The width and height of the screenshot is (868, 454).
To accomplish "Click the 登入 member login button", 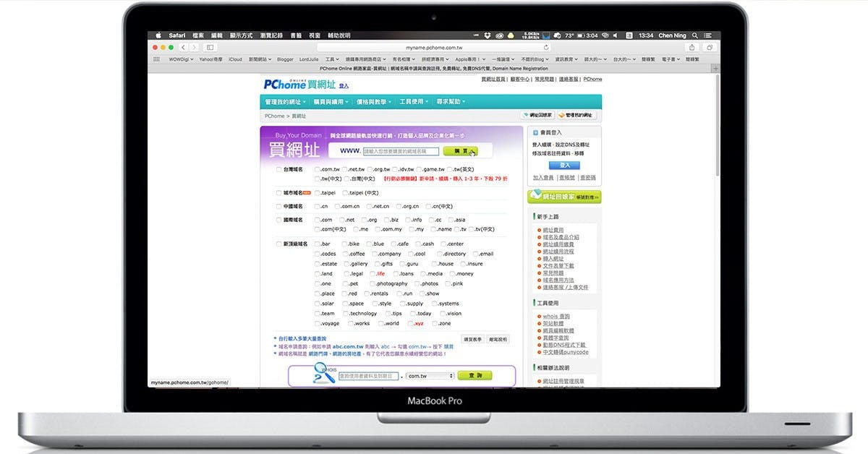I will (x=564, y=166).
